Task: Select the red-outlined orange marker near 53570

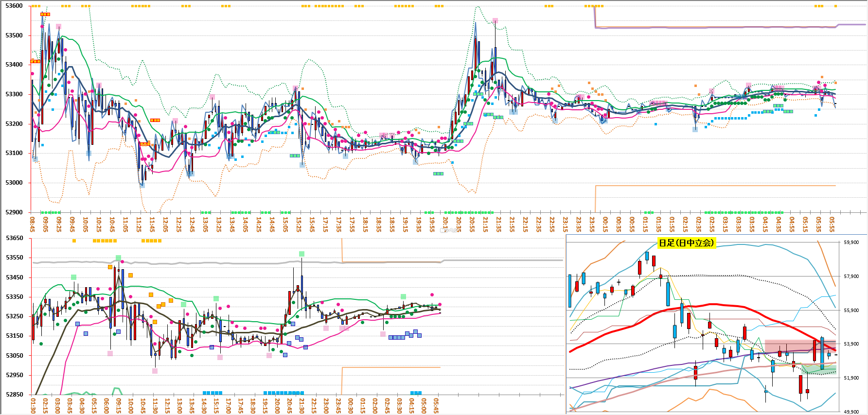Action: [45, 14]
